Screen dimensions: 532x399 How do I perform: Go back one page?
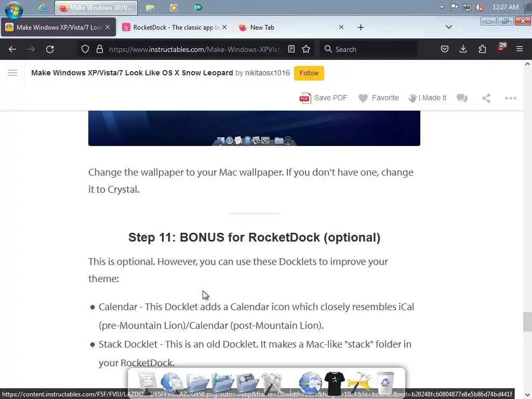(x=12, y=49)
